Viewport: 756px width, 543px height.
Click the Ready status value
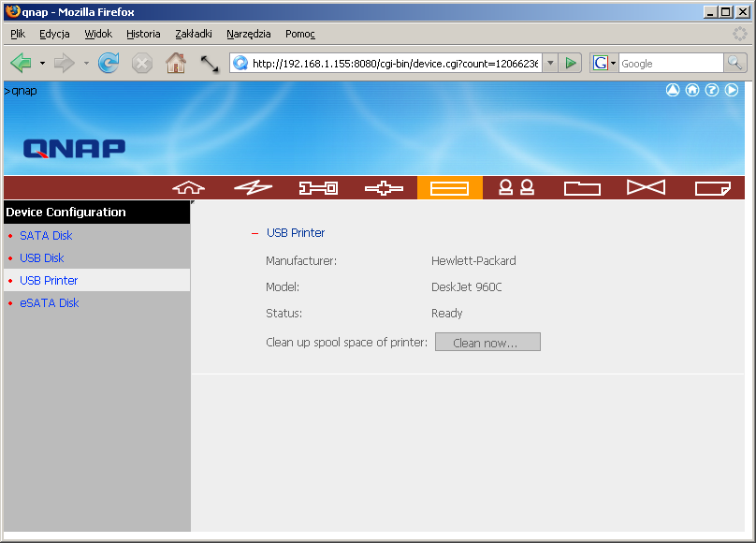446,314
